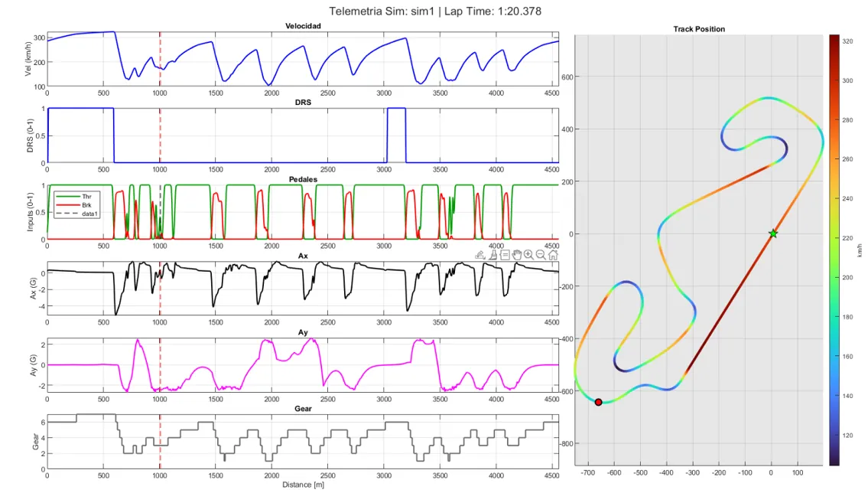Select the Velocidad plot title
Image resolution: width=868 pixels, height=493 pixels.
(x=303, y=26)
